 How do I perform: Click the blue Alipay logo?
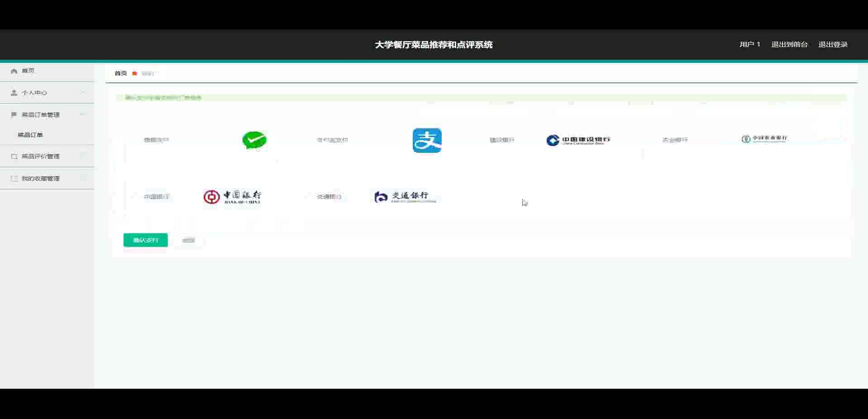coord(427,140)
